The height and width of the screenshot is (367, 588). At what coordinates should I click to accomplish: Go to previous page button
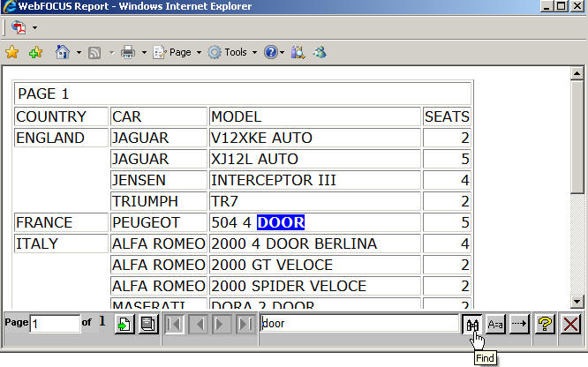coord(199,324)
